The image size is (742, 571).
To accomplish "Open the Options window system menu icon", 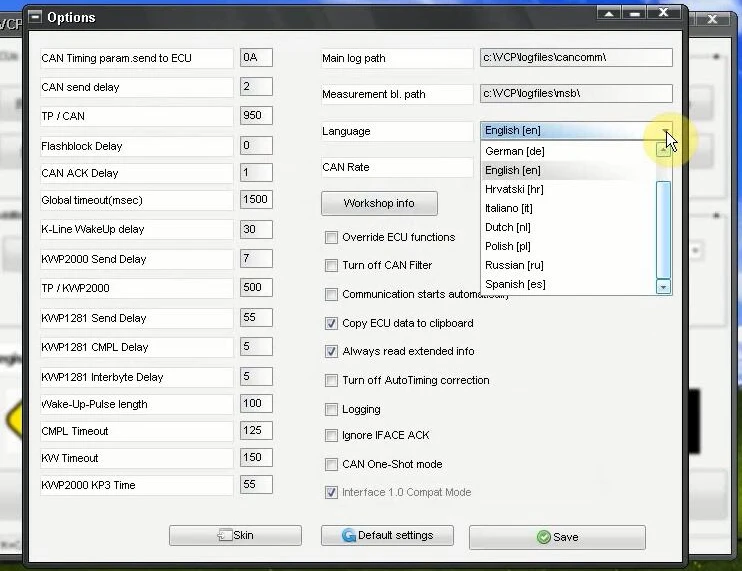I will pyautogui.click(x=35, y=17).
